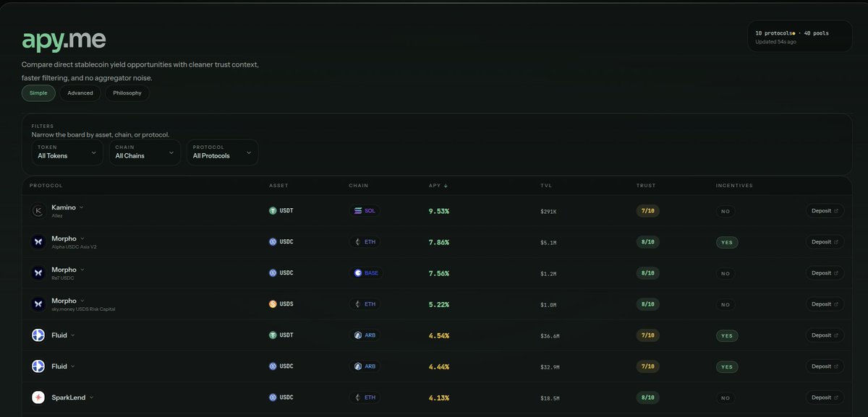The height and width of the screenshot is (417, 868).
Task: Click the Fluid logo in the USDC row
Action: [x=38, y=366]
